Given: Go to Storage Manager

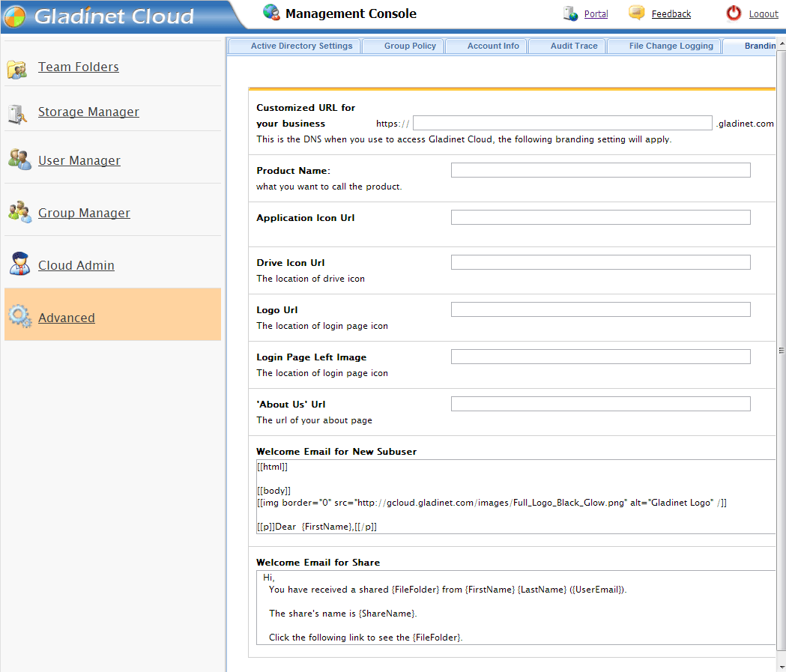Looking at the screenshot, I should [88, 112].
